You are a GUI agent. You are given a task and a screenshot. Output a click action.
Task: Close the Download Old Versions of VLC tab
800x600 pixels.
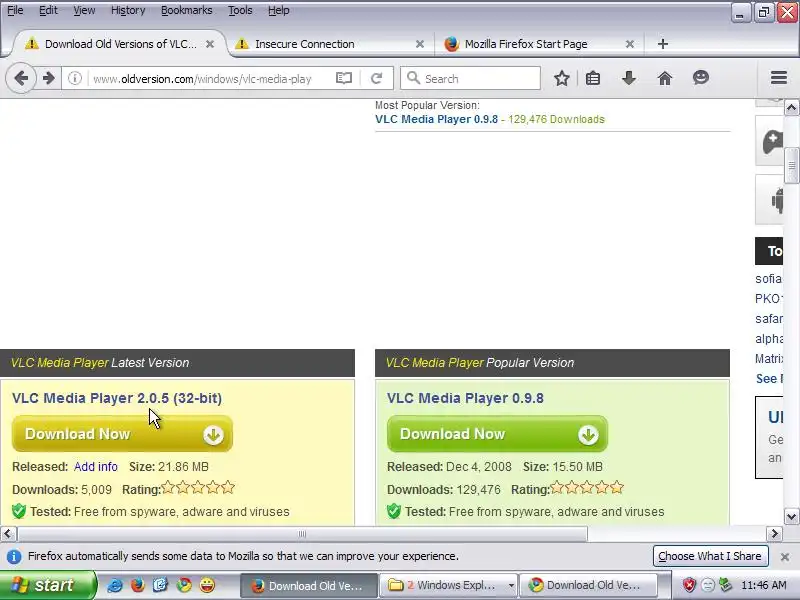click(210, 44)
